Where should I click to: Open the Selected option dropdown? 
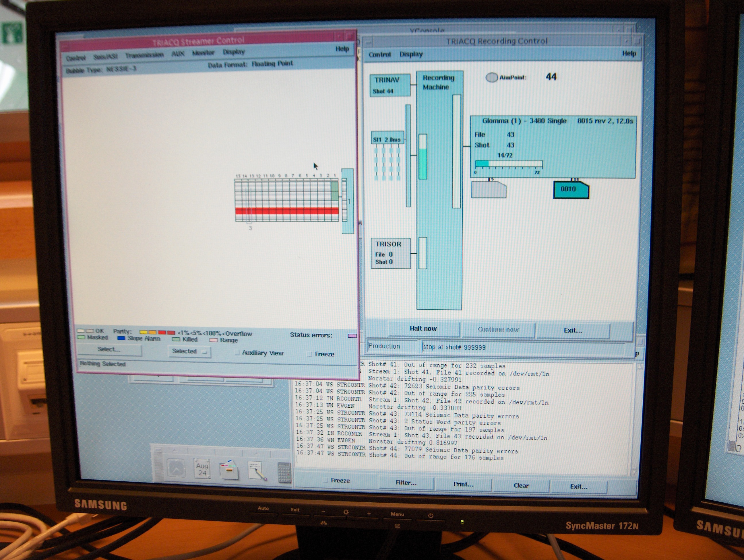[x=189, y=352]
